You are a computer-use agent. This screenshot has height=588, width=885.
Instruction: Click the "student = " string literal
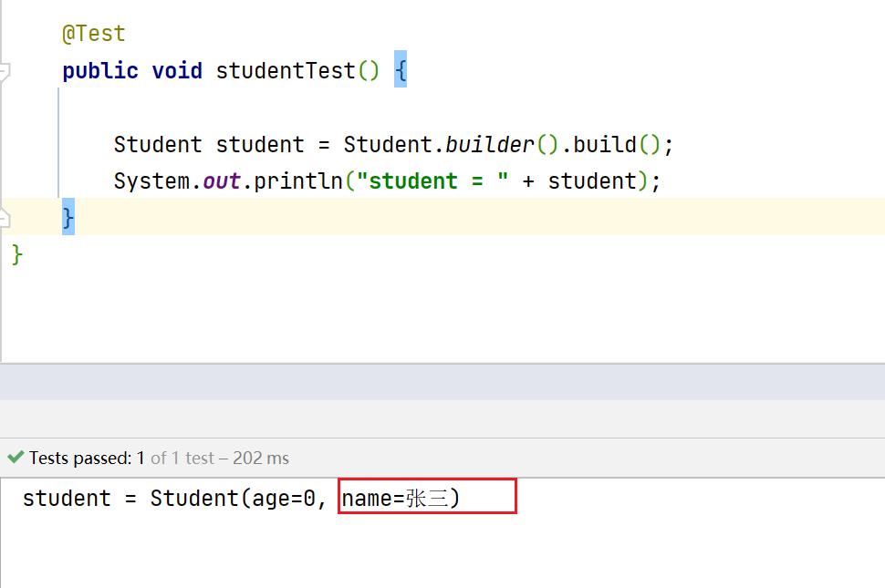pyautogui.click(x=432, y=181)
